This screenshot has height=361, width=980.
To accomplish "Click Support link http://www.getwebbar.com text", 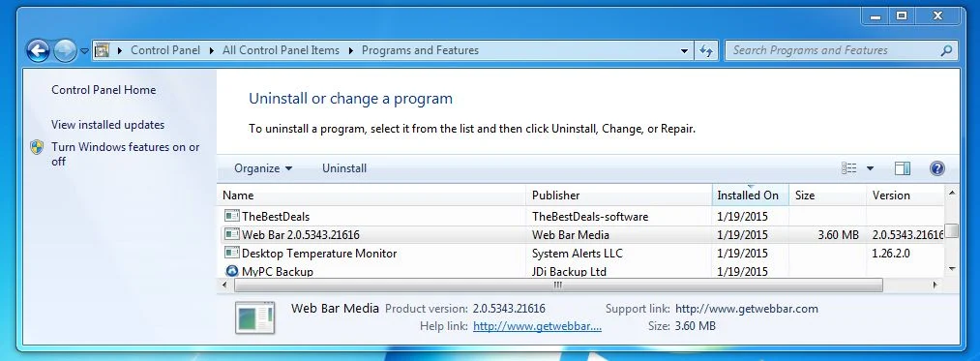I will (x=746, y=309).
